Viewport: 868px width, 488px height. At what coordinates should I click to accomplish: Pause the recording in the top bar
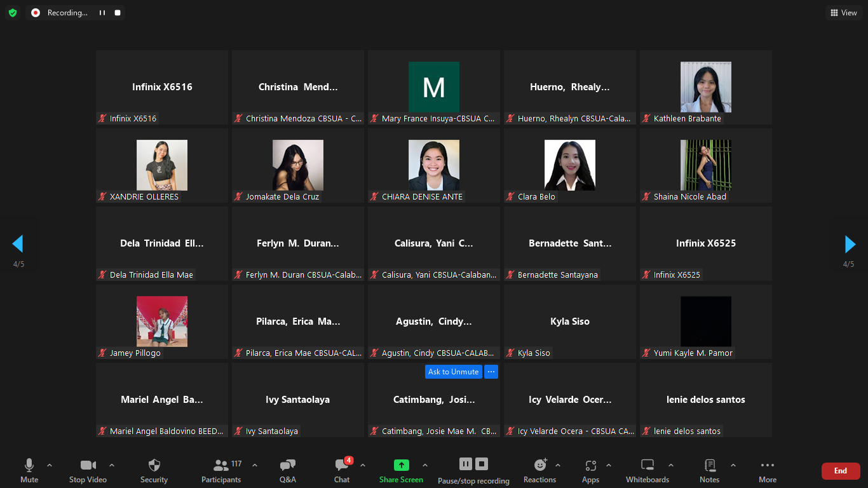point(102,13)
